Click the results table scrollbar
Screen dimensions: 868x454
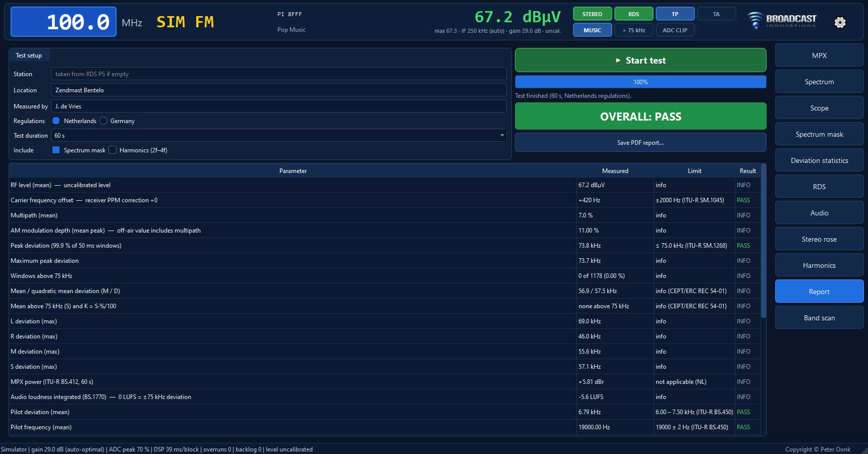(x=763, y=241)
